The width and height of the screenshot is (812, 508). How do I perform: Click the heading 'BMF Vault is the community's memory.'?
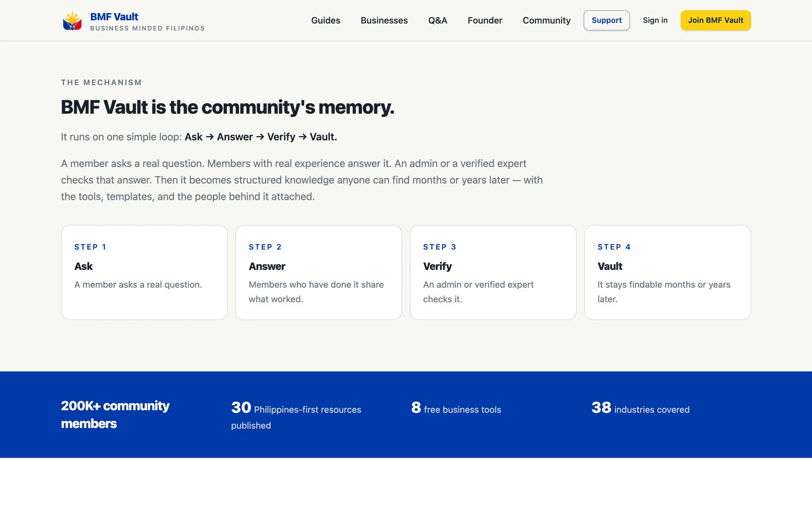[x=228, y=107]
